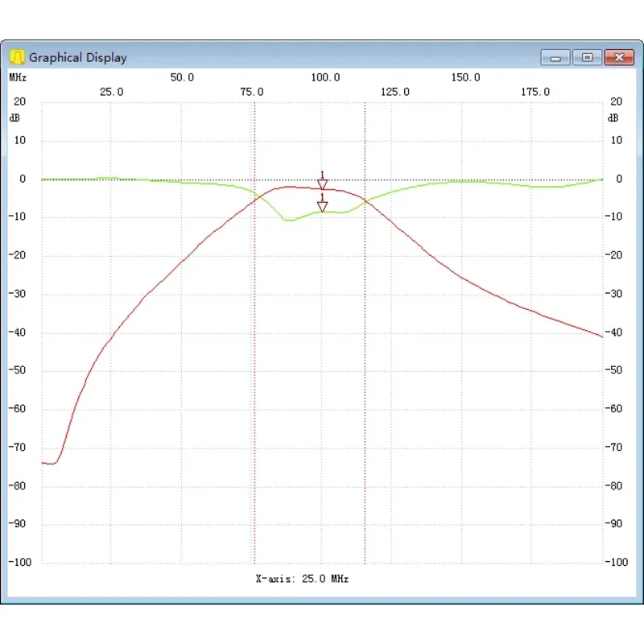Image resolution: width=644 pixels, height=644 pixels.
Task: Click the 25.0 label on the upper axis
Action: (111, 92)
